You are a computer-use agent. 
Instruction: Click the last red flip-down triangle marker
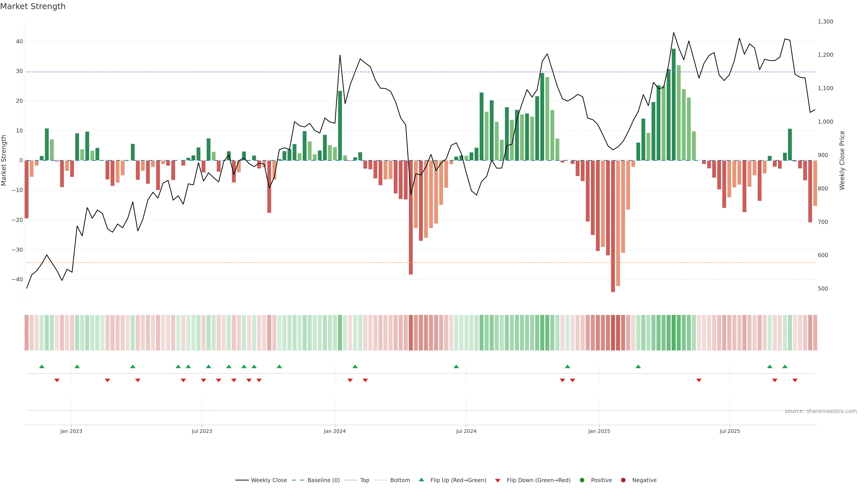(795, 380)
